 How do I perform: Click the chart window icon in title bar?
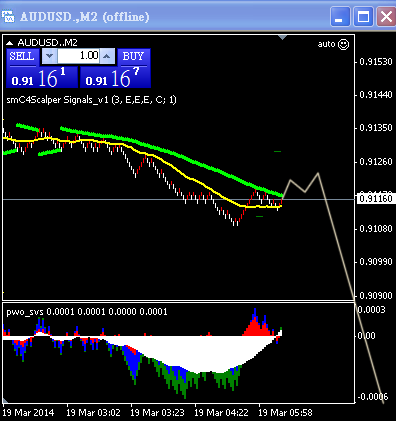[x=8, y=17]
